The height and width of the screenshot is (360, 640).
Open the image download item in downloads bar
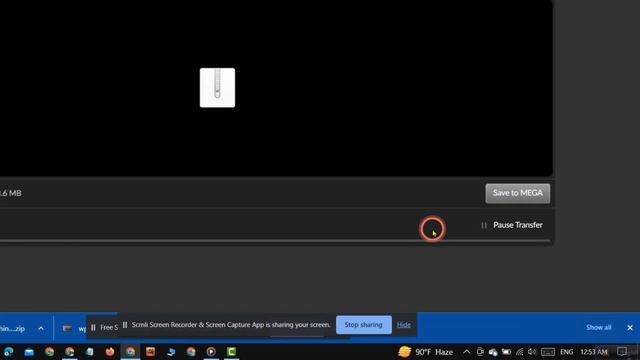click(x=74, y=328)
